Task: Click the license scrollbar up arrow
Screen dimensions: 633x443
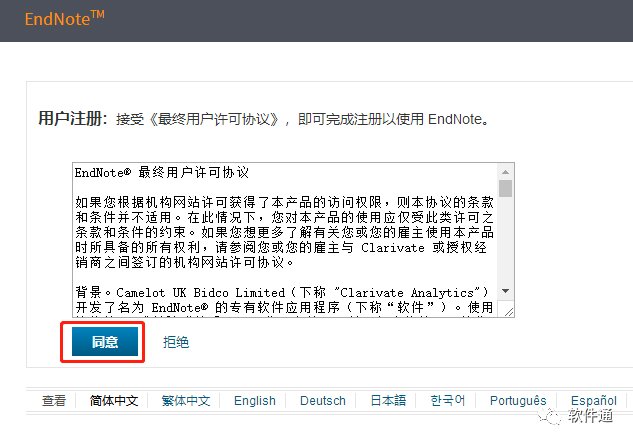Action: coord(505,172)
